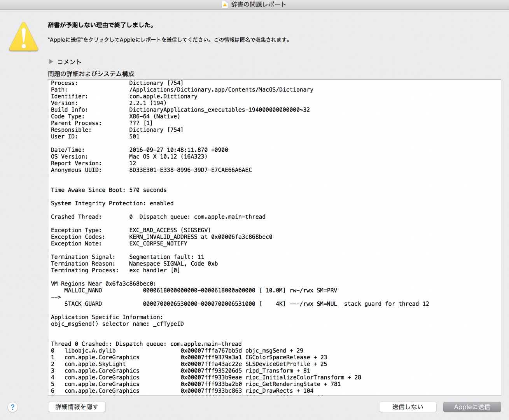Screen dimensions: 509x420
Task: Click the 'STACK GUARD' region name
Action: 83,304
